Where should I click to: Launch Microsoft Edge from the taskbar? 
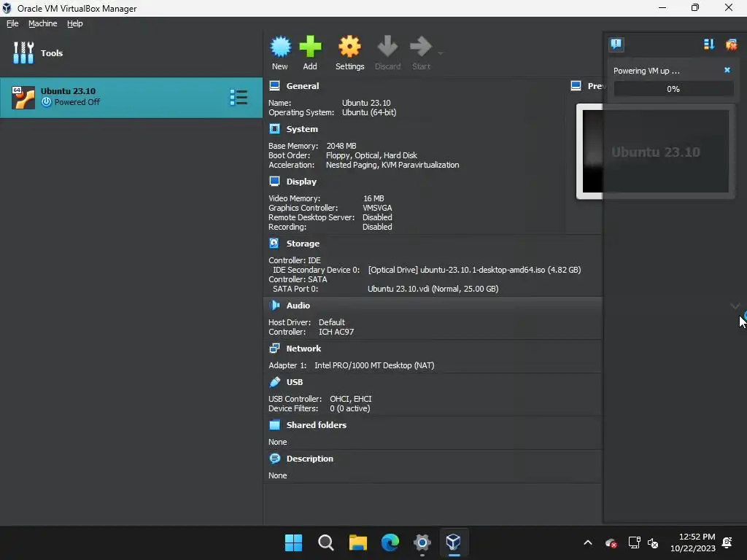(390, 542)
